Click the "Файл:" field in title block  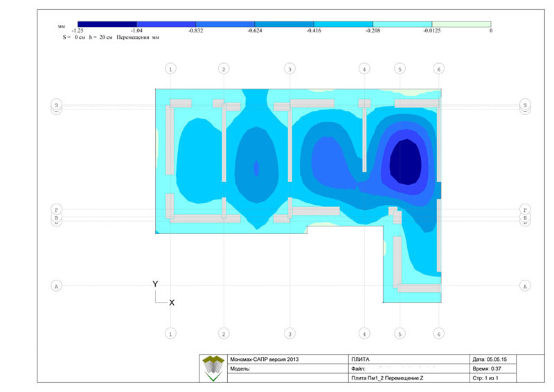409,368
